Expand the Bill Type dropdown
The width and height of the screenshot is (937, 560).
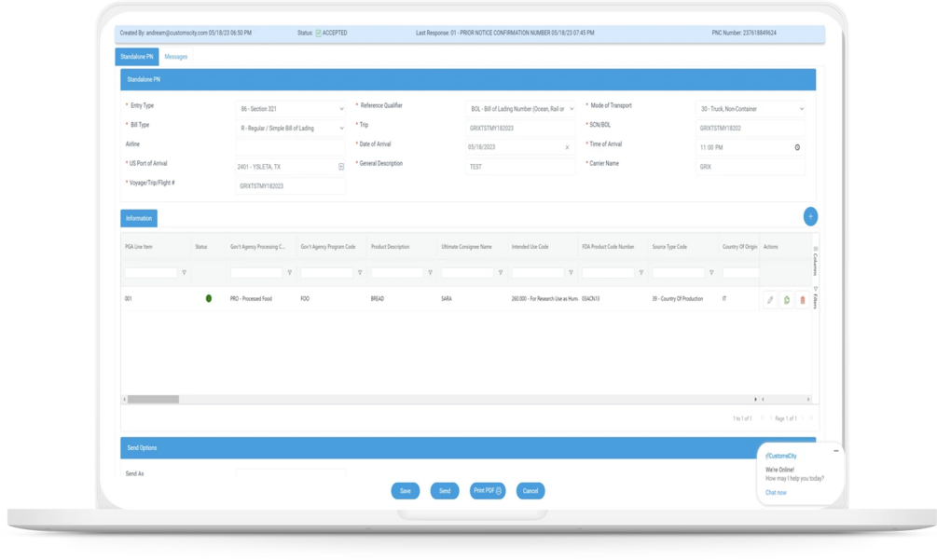click(290, 128)
